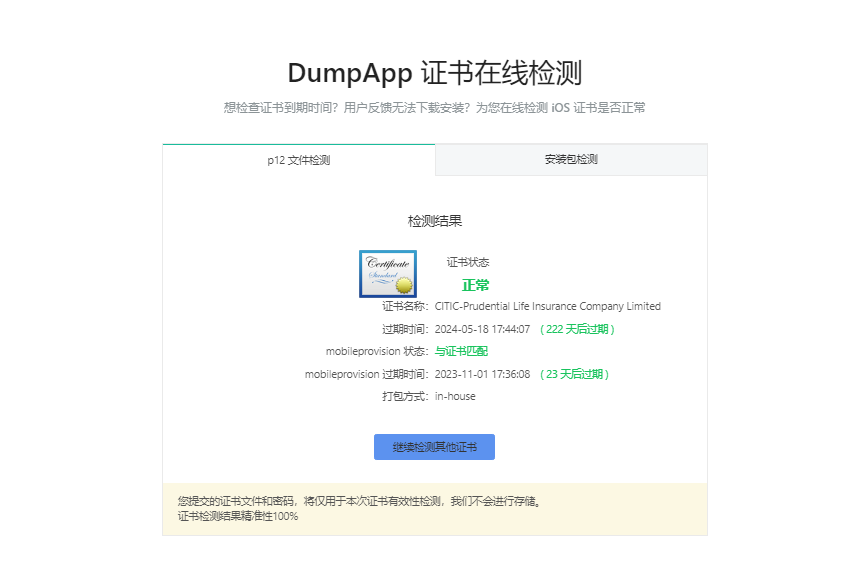
Task: Click the green 与证书匹配 status text
Action: click(461, 352)
